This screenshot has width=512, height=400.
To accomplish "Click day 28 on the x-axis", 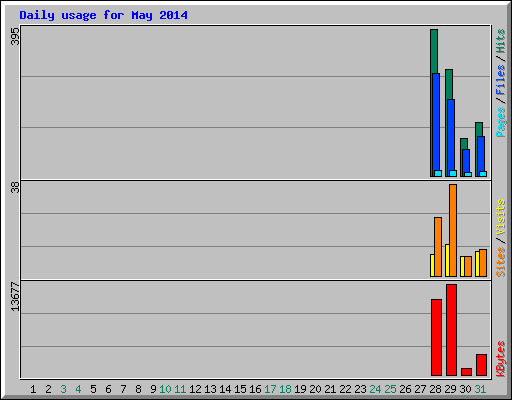I will tap(435, 389).
